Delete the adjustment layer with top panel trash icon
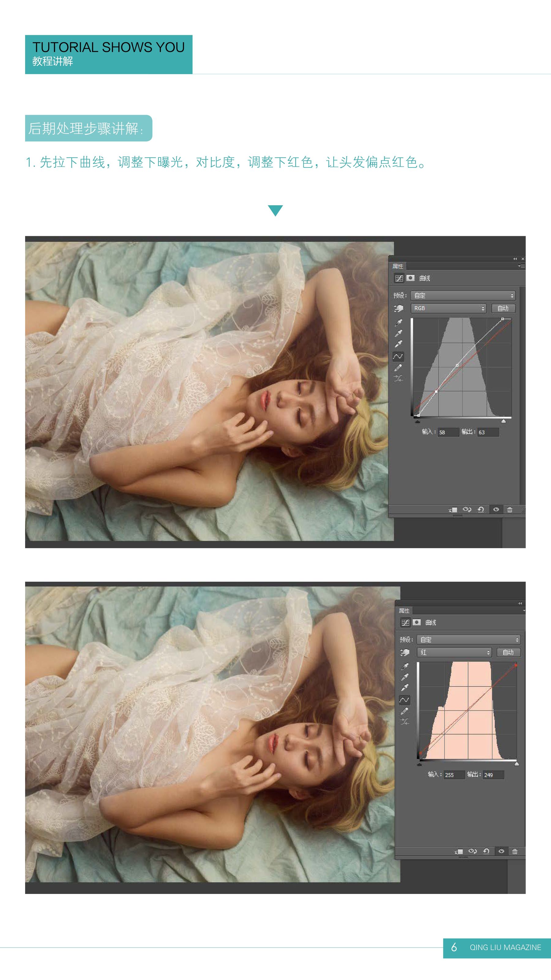Image resolution: width=551 pixels, height=980 pixels. (510, 509)
